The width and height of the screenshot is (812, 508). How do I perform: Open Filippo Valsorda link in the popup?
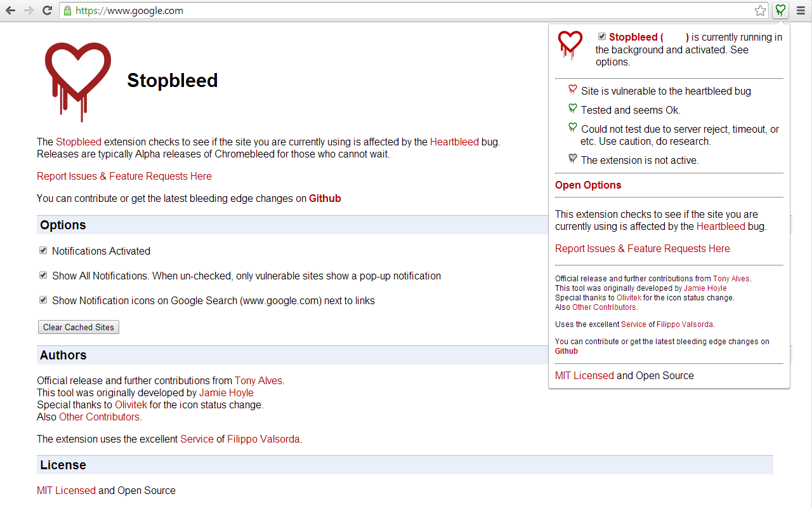[685, 324]
